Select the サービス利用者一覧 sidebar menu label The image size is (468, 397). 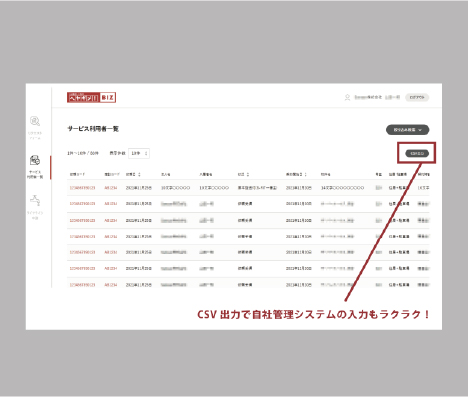coord(35,174)
